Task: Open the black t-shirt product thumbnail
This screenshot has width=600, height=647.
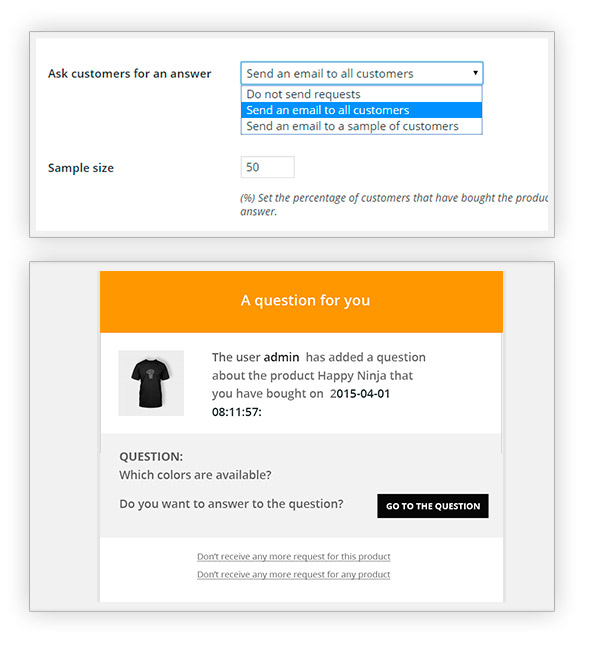Action: point(151,383)
